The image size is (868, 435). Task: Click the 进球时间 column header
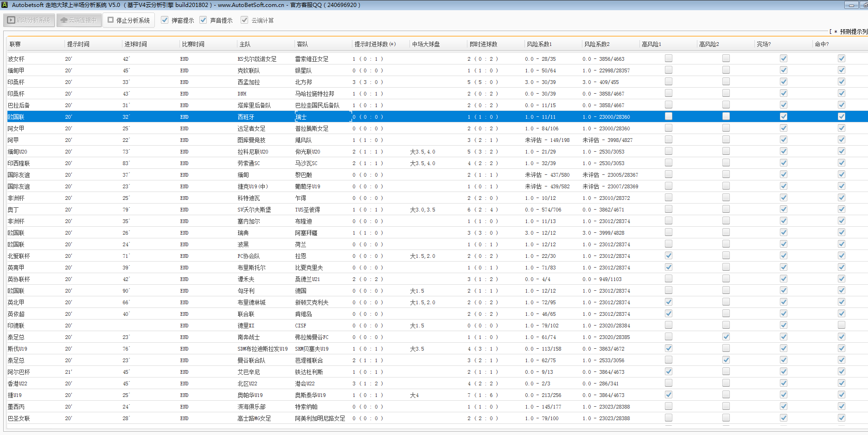click(135, 44)
